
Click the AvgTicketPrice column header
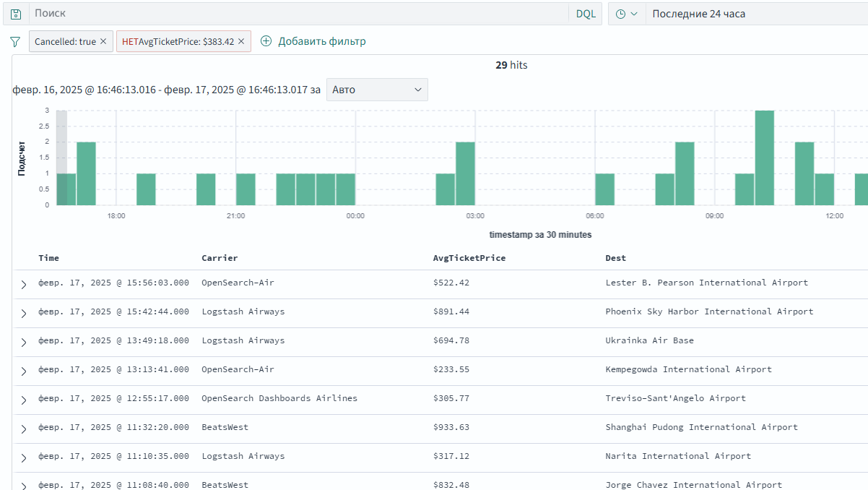tap(469, 258)
